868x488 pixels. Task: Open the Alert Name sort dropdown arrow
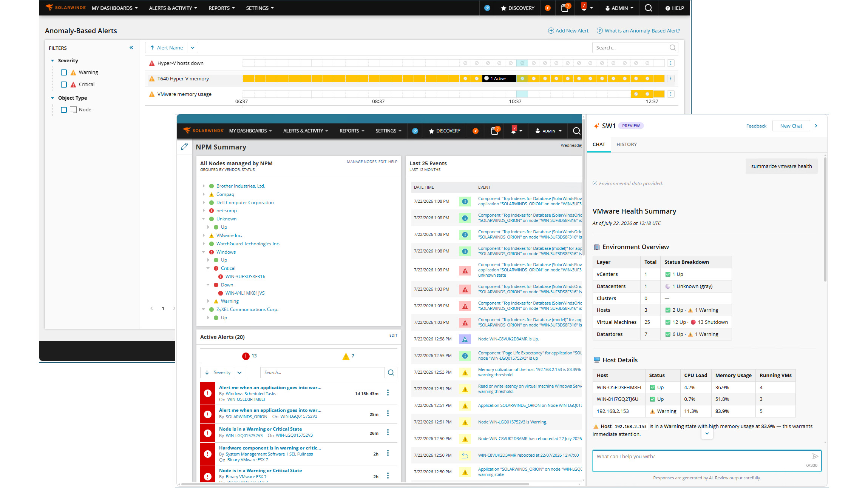click(193, 48)
